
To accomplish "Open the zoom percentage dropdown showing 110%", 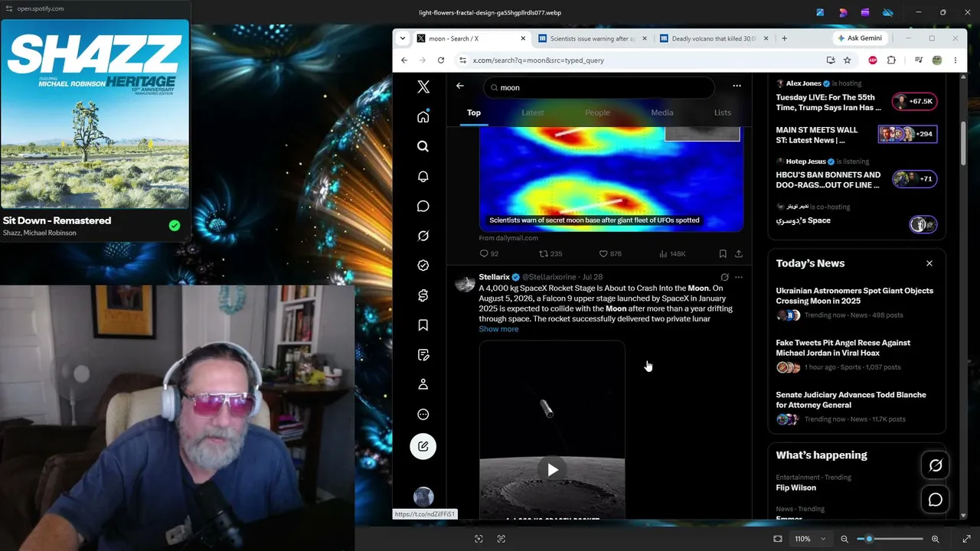I will pyautogui.click(x=809, y=539).
